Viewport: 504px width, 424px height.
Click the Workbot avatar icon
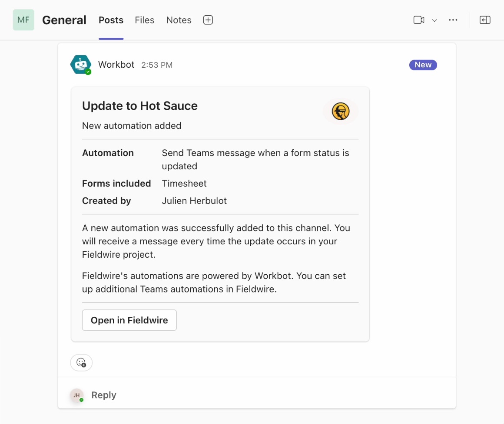(x=81, y=65)
